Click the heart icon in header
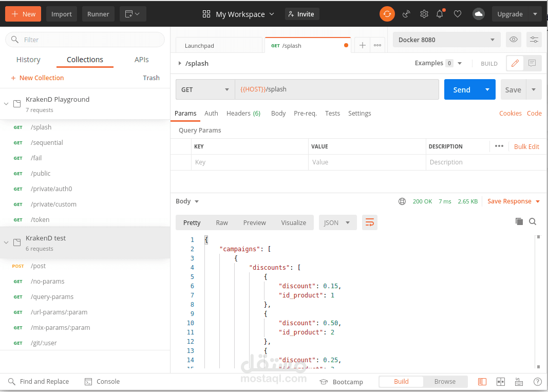548x392 pixels. tap(458, 14)
